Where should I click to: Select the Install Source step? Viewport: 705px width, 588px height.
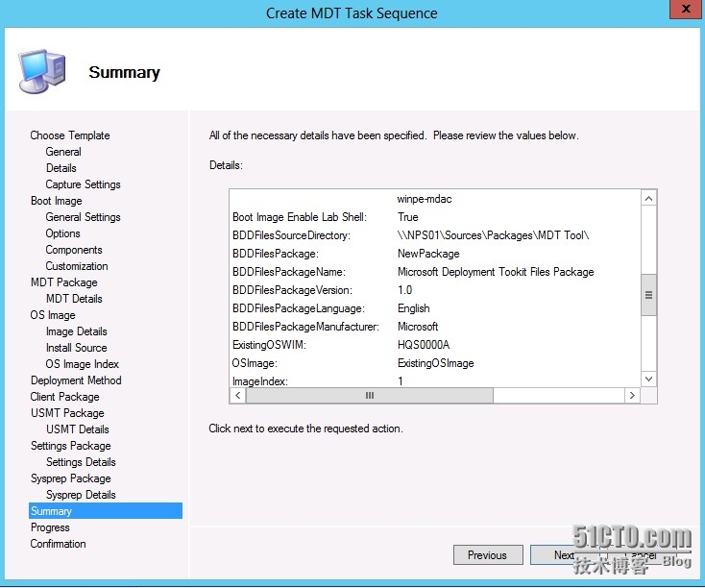tap(77, 348)
